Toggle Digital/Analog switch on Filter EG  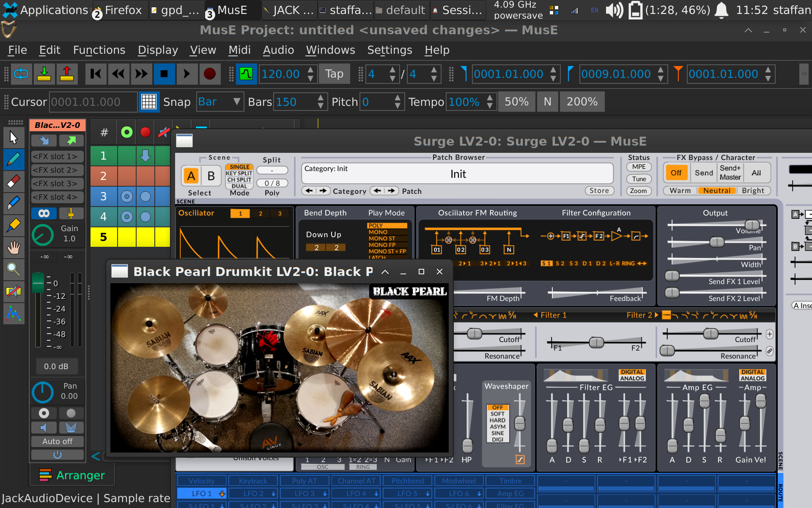pyautogui.click(x=632, y=375)
